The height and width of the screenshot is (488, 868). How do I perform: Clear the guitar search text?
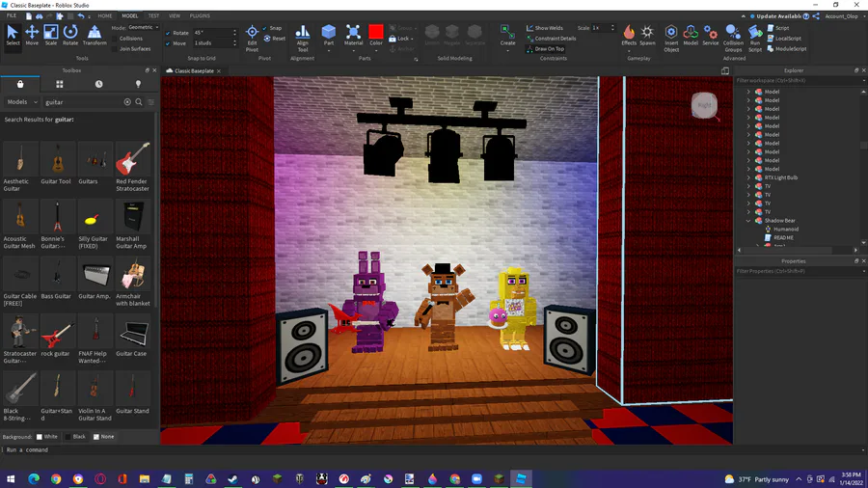point(127,102)
